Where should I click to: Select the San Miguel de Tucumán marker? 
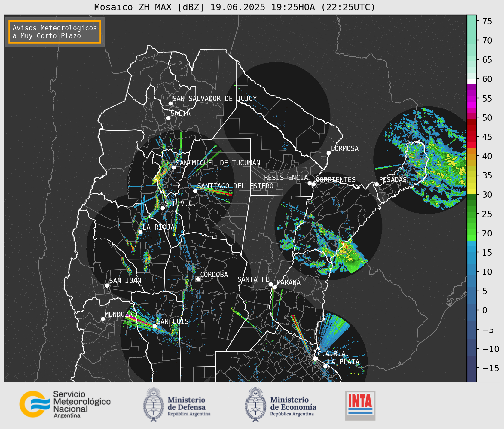[x=173, y=167]
